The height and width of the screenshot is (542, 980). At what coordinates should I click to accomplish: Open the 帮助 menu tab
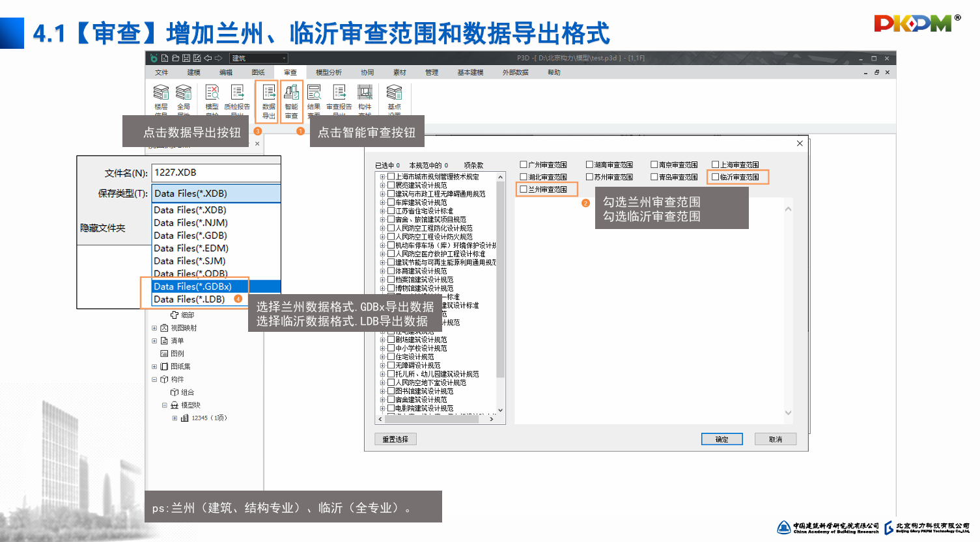(x=554, y=72)
